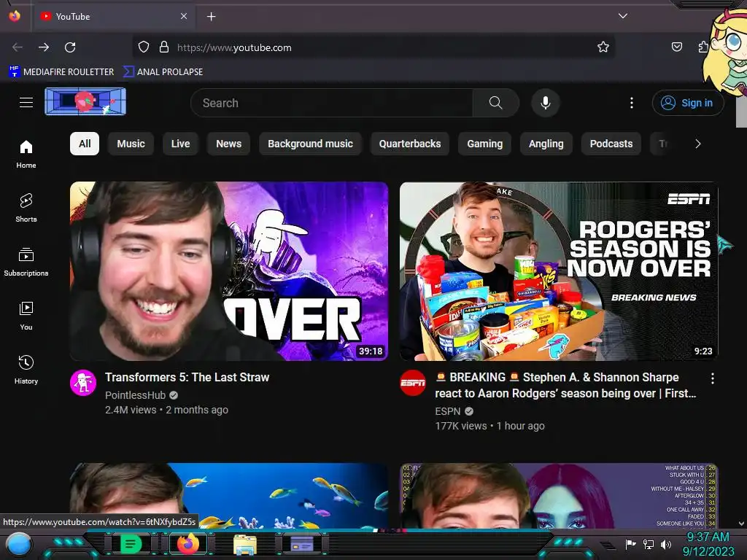Open volume control in system tray
The image size is (747, 560).
[665, 544]
